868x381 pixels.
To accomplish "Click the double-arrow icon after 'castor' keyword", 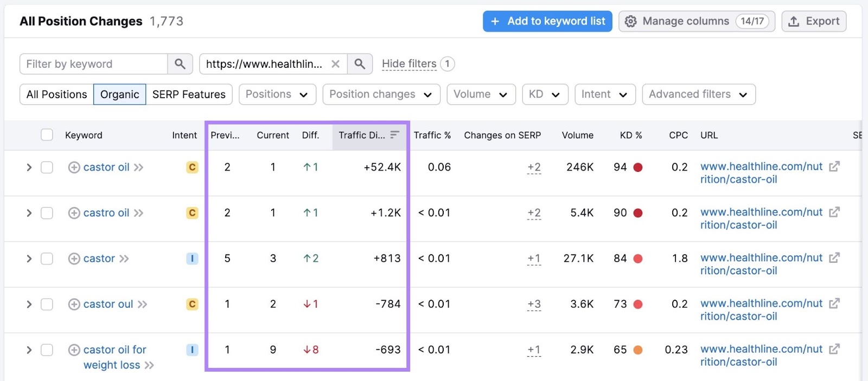I will click(124, 259).
